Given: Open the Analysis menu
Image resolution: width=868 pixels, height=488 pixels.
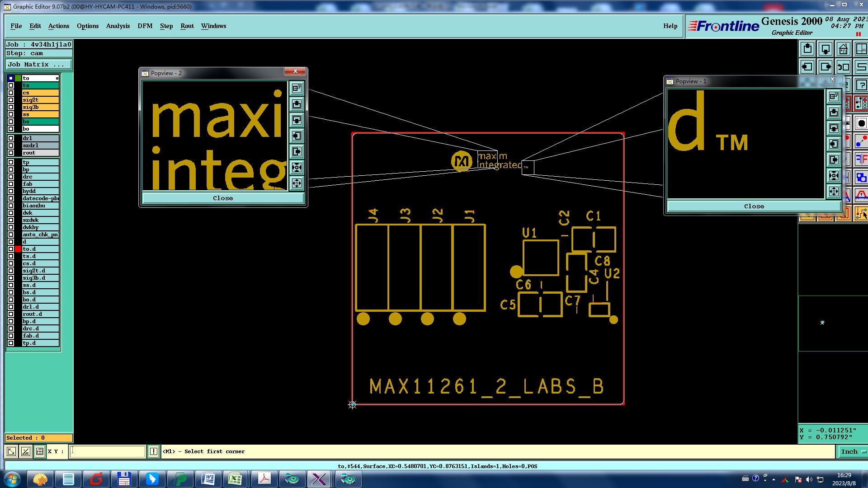Looking at the screenshot, I should (x=118, y=26).
